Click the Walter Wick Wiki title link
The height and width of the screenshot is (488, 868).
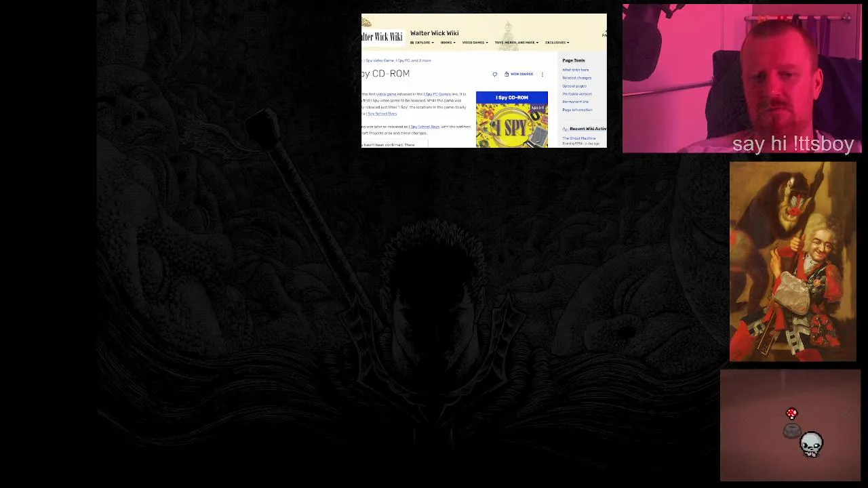click(x=434, y=33)
